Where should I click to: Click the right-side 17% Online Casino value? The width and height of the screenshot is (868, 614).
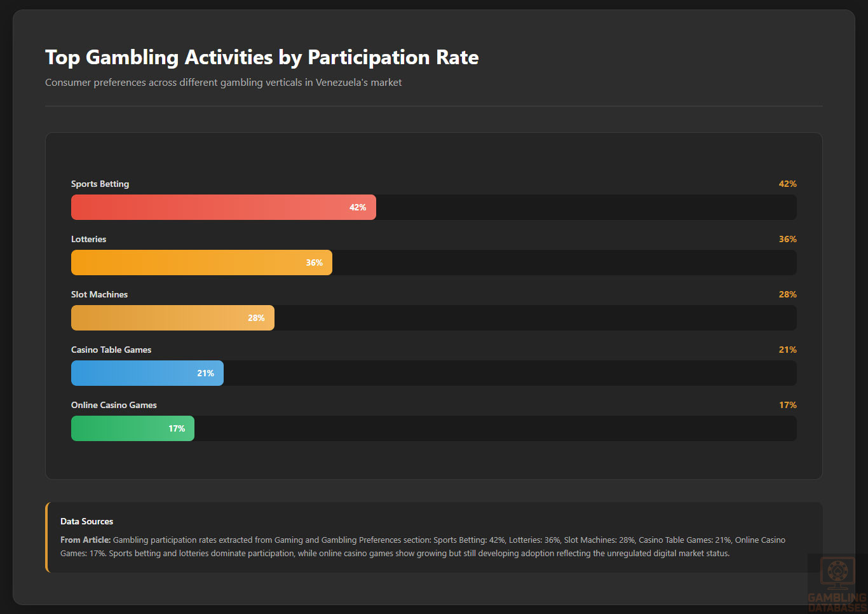(x=787, y=405)
